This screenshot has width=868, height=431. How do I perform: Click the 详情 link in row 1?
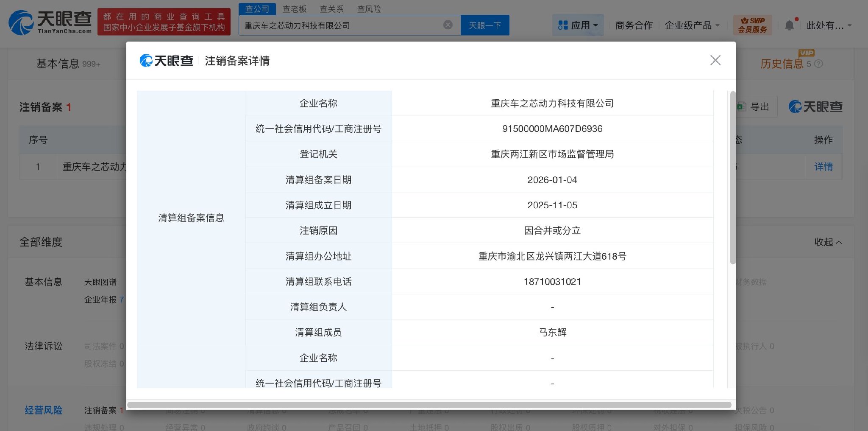[x=823, y=167]
